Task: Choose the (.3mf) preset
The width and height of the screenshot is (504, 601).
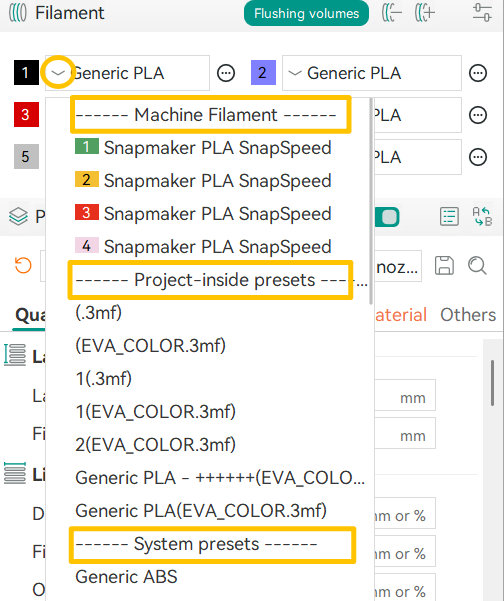Action: pyautogui.click(x=99, y=313)
